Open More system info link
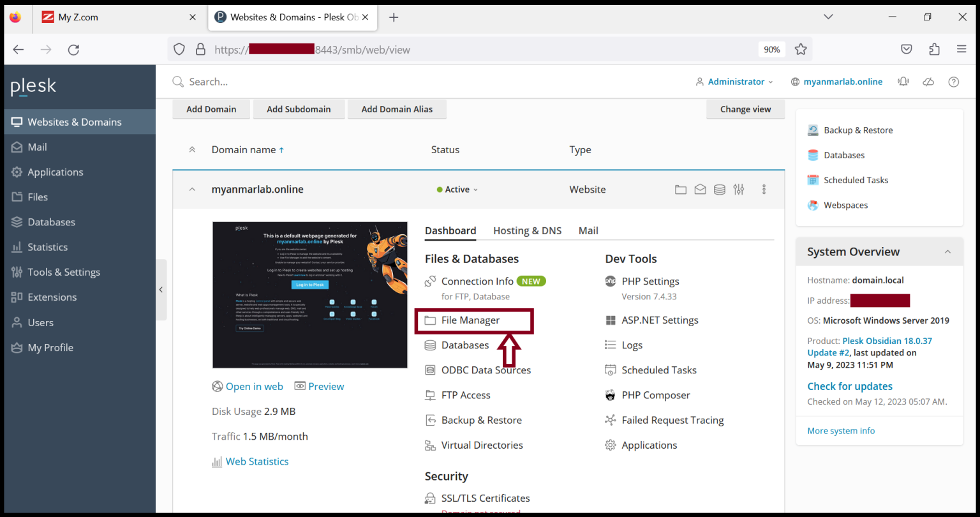980x517 pixels. [x=841, y=431]
